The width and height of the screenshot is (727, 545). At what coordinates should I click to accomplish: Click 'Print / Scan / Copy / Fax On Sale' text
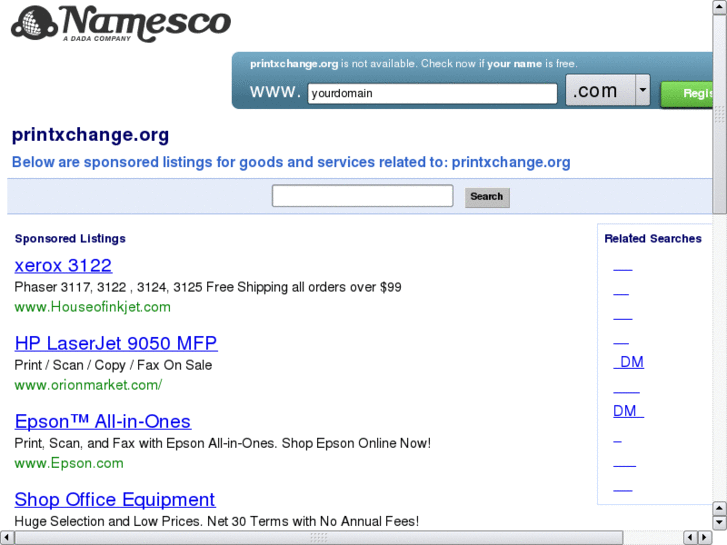[x=113, y=365]
